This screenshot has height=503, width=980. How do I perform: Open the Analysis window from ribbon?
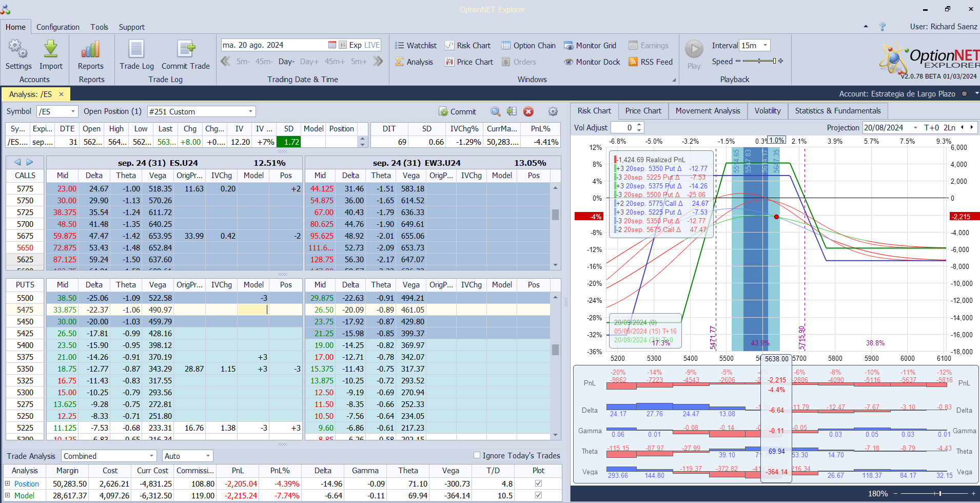tap(414, 62)
